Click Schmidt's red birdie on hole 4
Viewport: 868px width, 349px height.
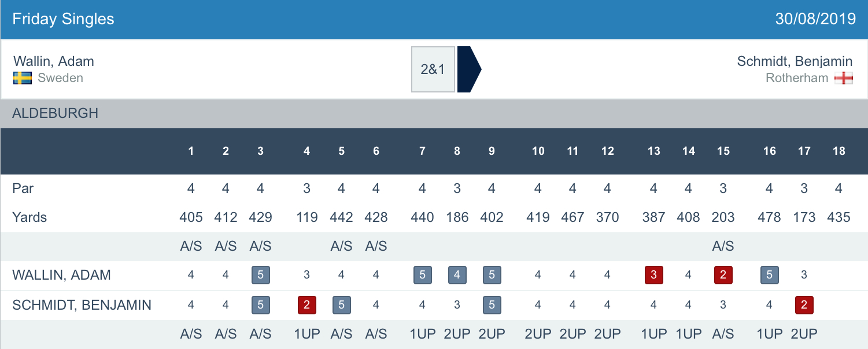pos(307,305)
